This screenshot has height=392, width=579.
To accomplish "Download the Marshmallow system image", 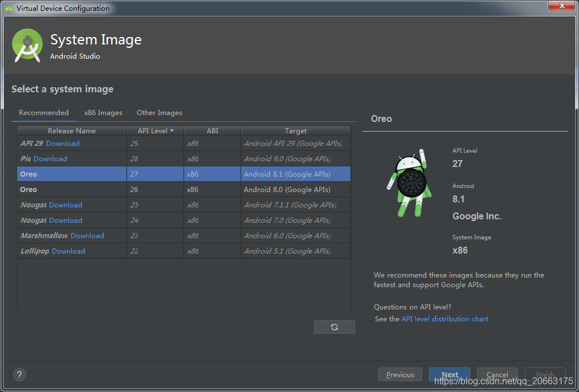I will 87,235.
